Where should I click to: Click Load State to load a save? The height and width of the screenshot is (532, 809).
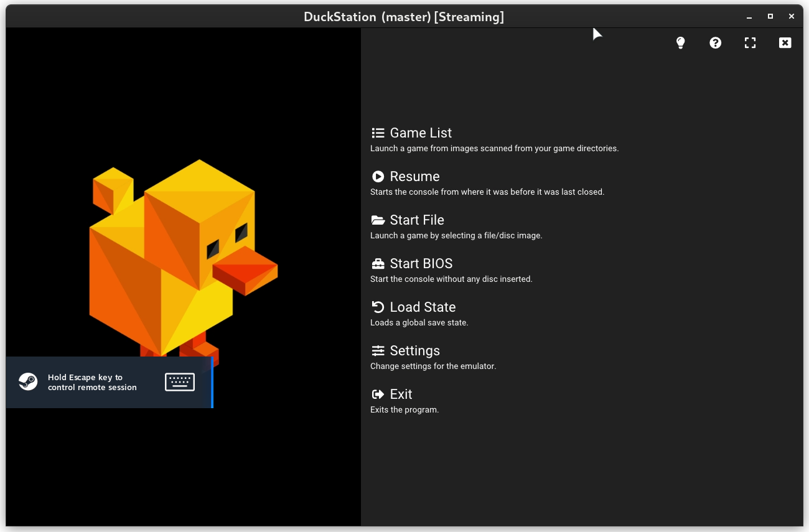tap(422, 307)
